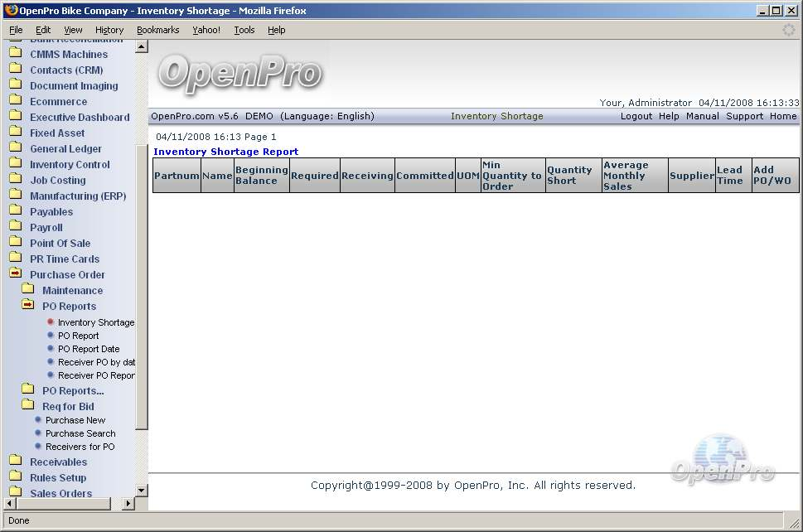Open the Manual link
The image size is (803, 532).
tap(702, 116)
